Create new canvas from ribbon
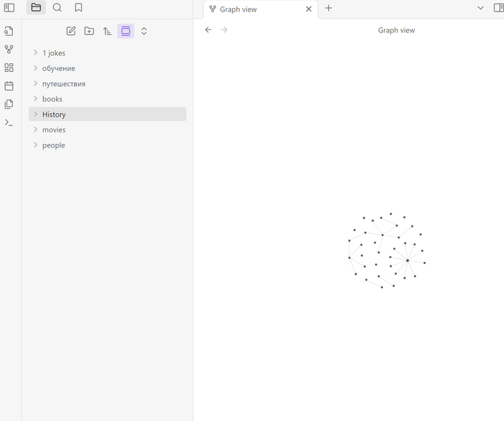This screenshot has height=421, width=504. click(x=9, y=68)
